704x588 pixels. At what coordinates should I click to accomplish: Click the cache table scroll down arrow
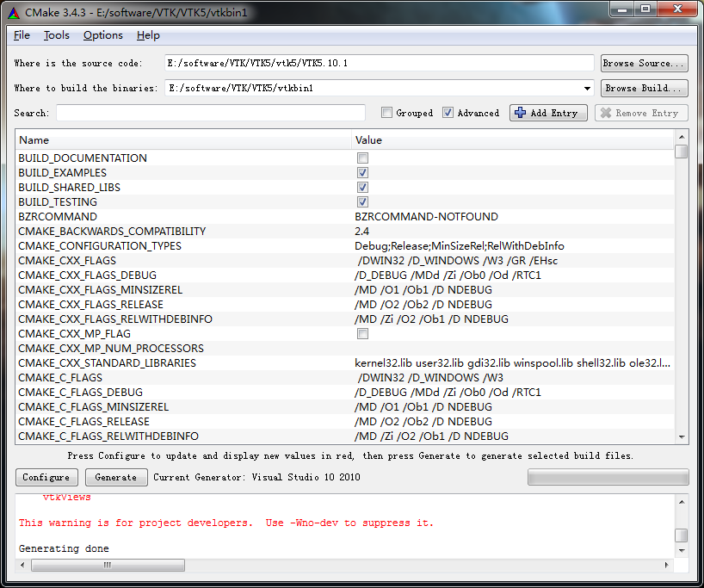[681, 437]
